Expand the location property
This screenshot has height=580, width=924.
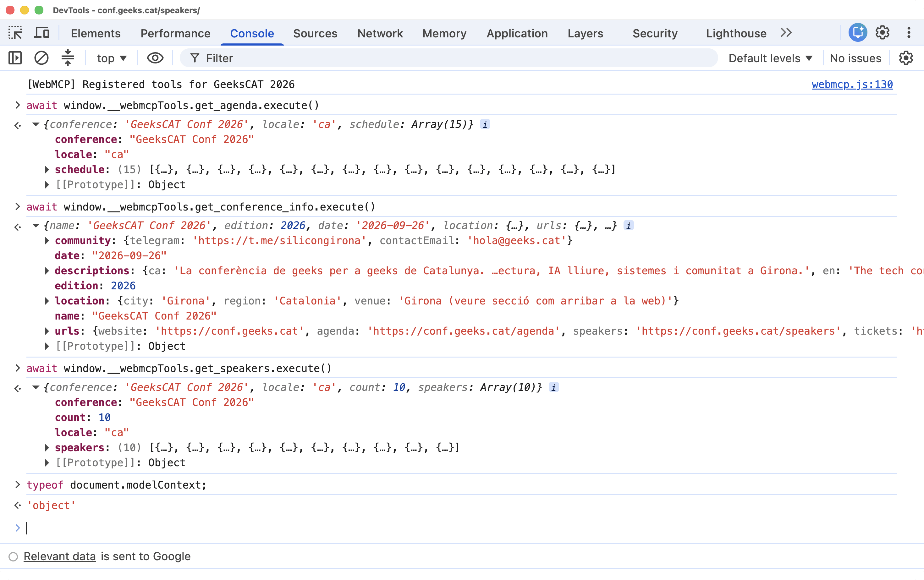47,301
